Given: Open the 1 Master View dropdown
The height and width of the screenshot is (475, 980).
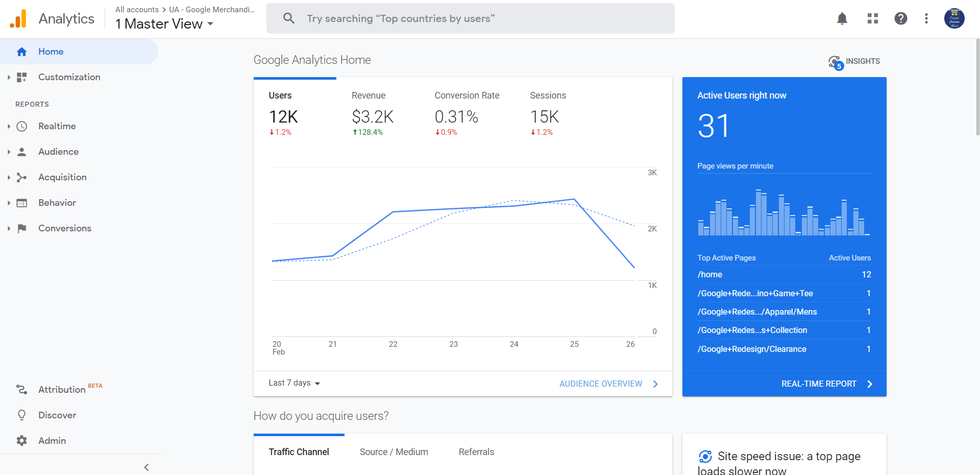Looking at the screenshot, I should pyautogui.click(x=164, y=24).
